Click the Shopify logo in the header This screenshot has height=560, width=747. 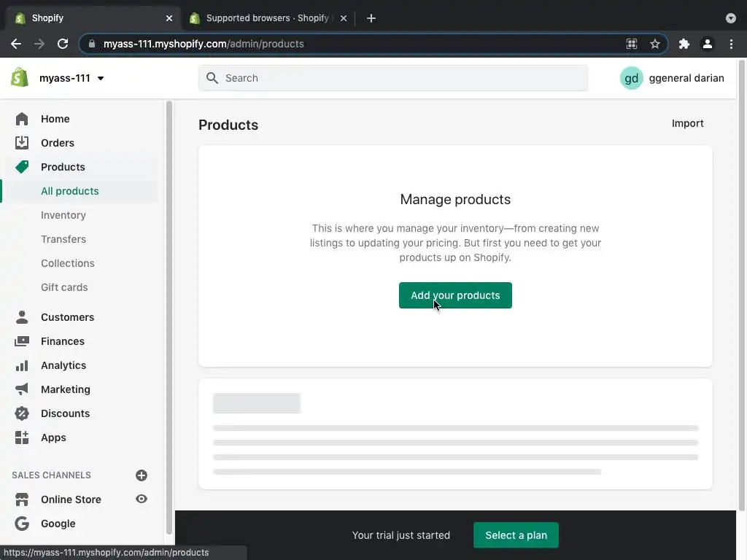20,77
